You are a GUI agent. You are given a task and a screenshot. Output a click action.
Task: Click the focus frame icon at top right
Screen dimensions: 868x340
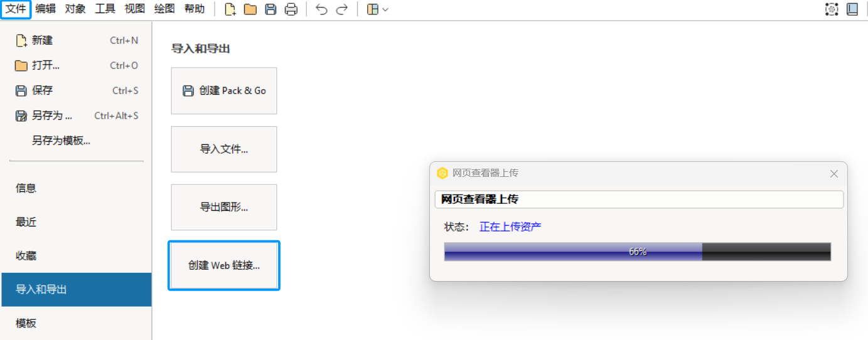coord(832,9)
